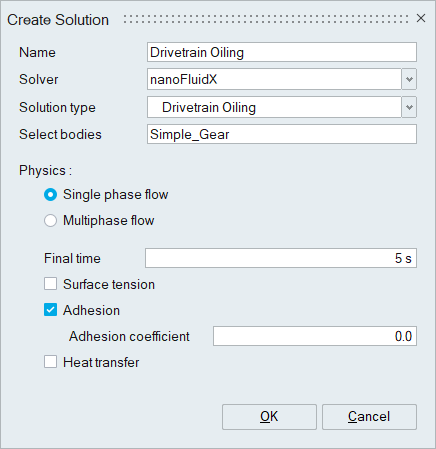Click the Adhesion coefficient value field
The height and width of the screenshot is (449, 436).
click(x=315, y=336)
